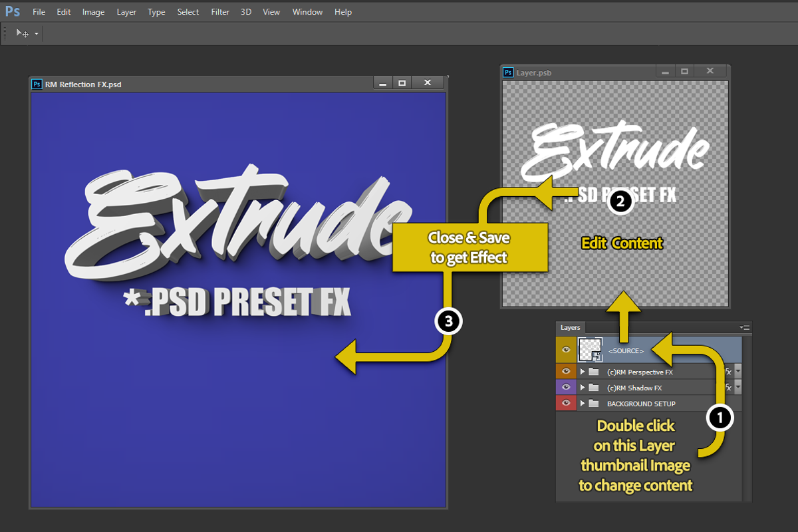Open the File menu
This screenshot has width=798, height=532.
pyautogui.click(x=39, y=12)
